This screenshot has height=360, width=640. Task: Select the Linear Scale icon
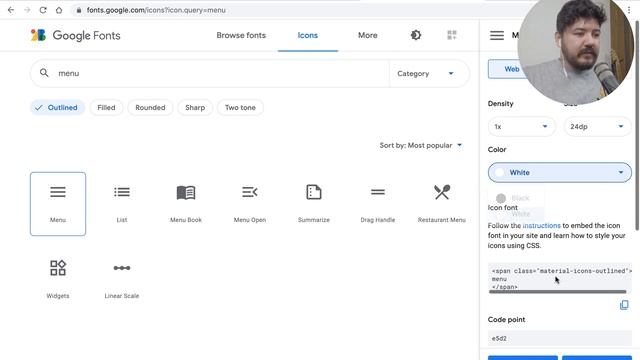tap(122, 280)
